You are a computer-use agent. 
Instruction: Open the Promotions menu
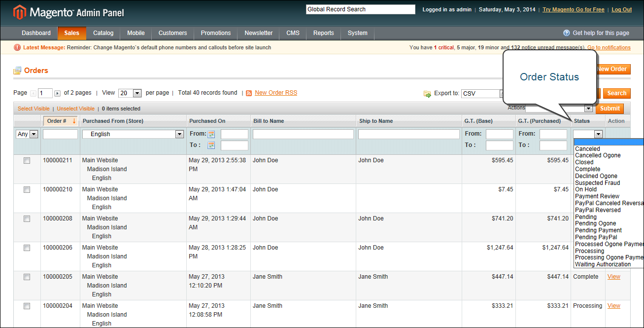click(216, 33)
